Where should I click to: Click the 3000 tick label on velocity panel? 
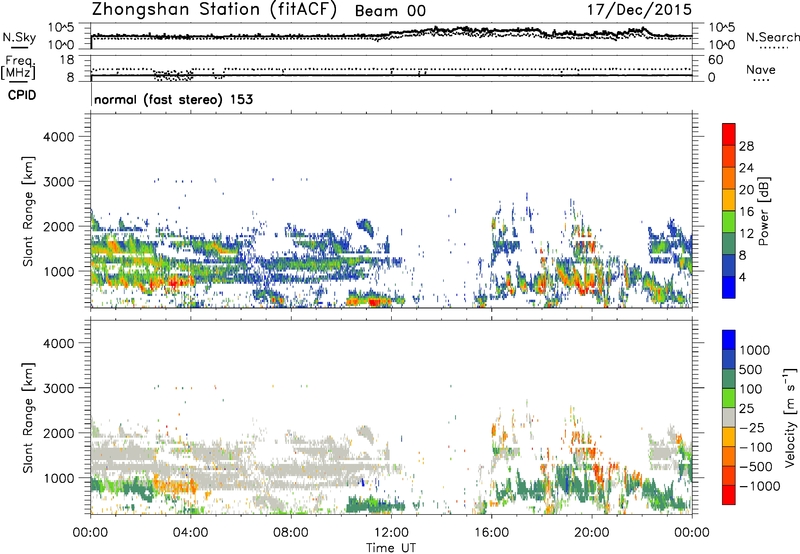tap(59, 388)
